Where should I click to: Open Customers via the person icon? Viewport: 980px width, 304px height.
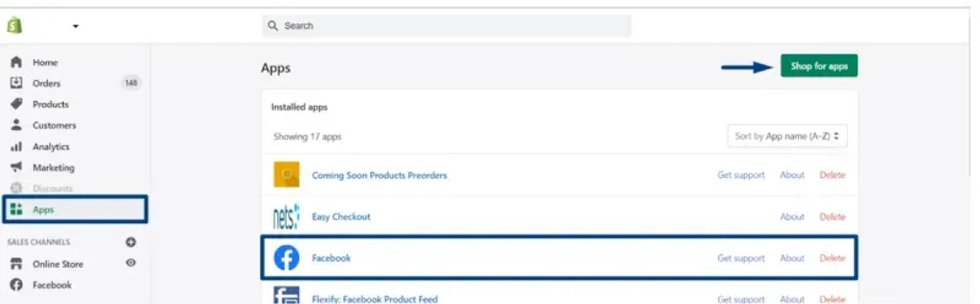coord(16,125)
